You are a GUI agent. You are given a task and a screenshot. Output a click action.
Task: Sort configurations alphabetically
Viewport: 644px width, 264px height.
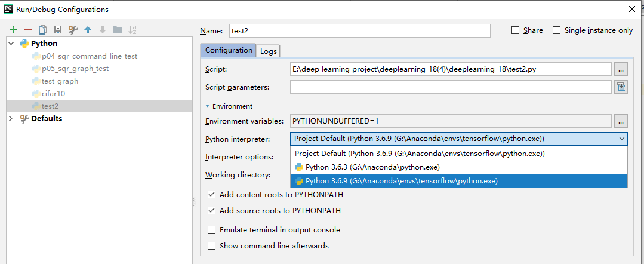pos(133,30)
